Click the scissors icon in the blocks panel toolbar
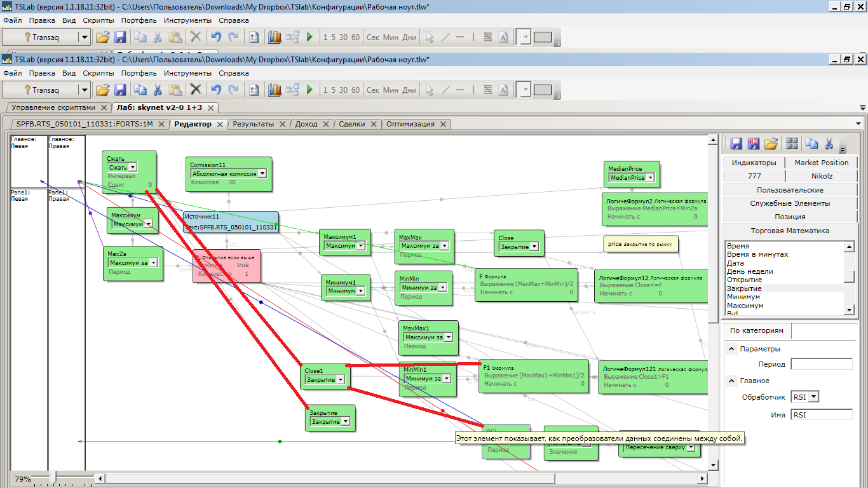 (x=829, y=144)
